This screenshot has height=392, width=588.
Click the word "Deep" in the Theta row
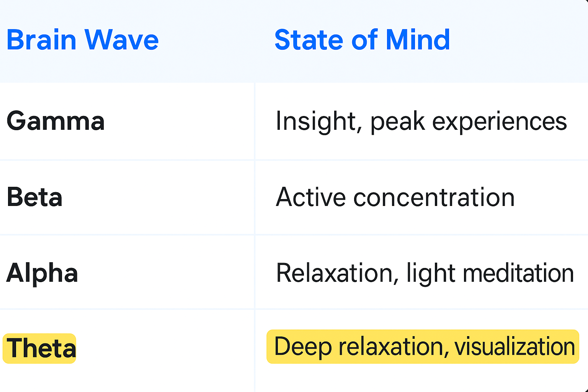coord(303,347)
